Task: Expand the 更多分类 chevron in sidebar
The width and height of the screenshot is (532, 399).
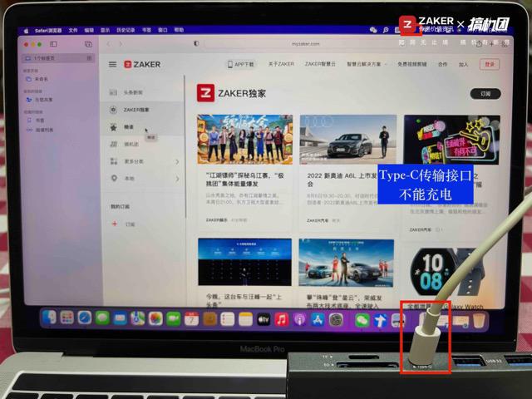Action: (177, 162)
